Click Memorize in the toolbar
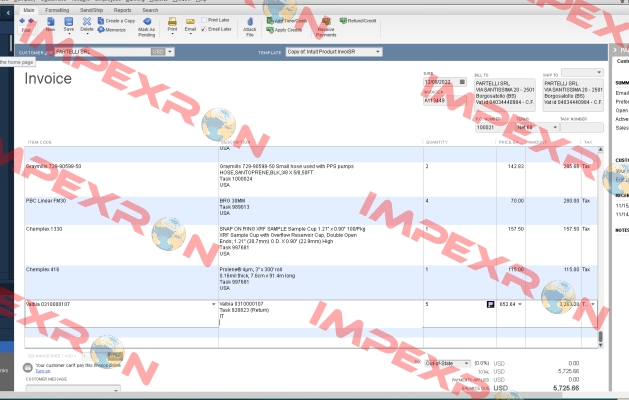The height and width of the screenshot is (400, 629). coord(112,30)
